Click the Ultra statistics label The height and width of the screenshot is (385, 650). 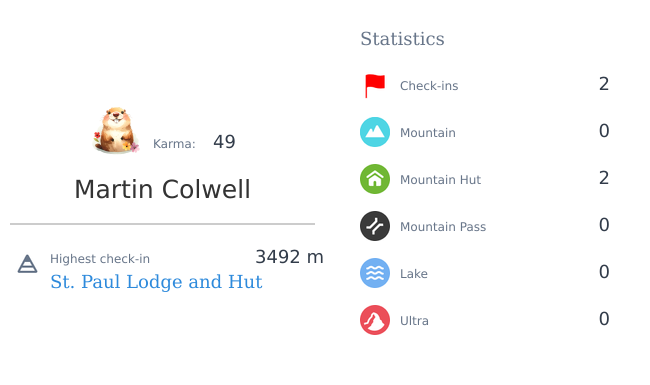pyautogui.click(x=414, y=321)
